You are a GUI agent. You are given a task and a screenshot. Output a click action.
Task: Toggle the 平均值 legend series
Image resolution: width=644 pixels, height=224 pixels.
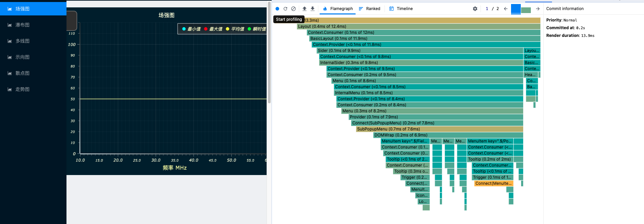(x=235, y=29)
